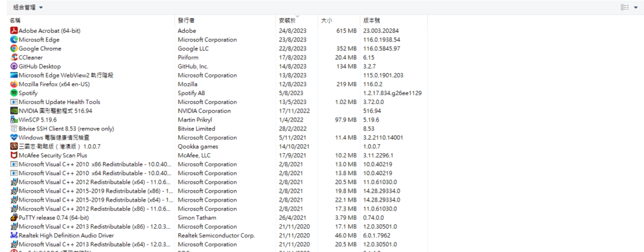Image resolution: width=644 pixels, height=252 pixels.
Task: Select the PuTTY release 0.74 icon
Action: tap(14, 217)
